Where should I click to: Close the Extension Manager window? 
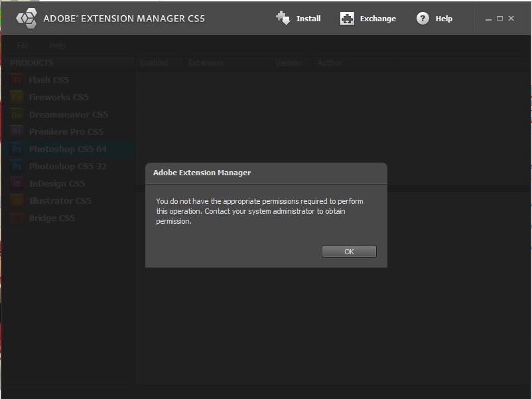511,19
